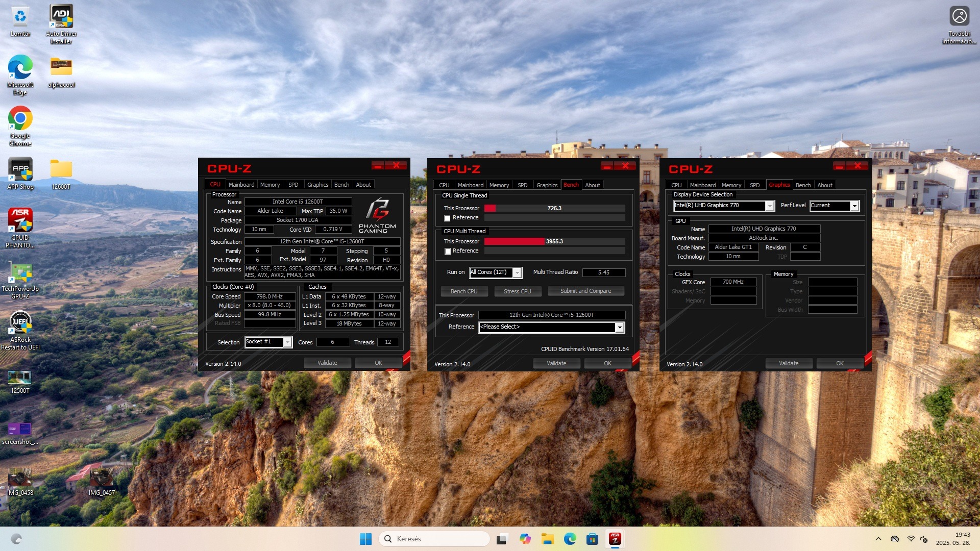Click the Multi Thread Ratio 5.45 field
Image resolution: width=980 pixels, height=551 pixels.
(x=603, y=272)
